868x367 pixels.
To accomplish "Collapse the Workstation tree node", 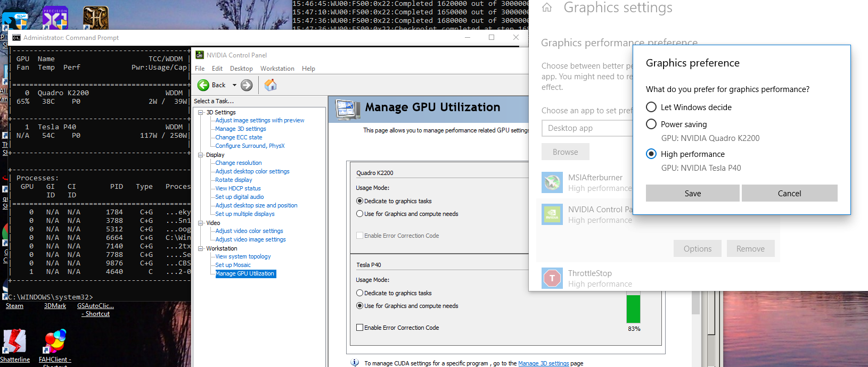I will coord(201,248).
